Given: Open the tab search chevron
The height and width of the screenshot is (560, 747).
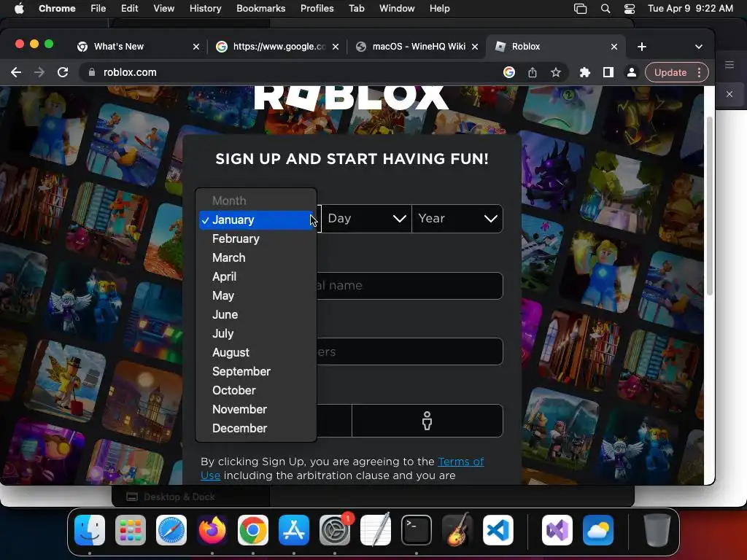Looking at the screenshot, I should click(x=699, y=47).
